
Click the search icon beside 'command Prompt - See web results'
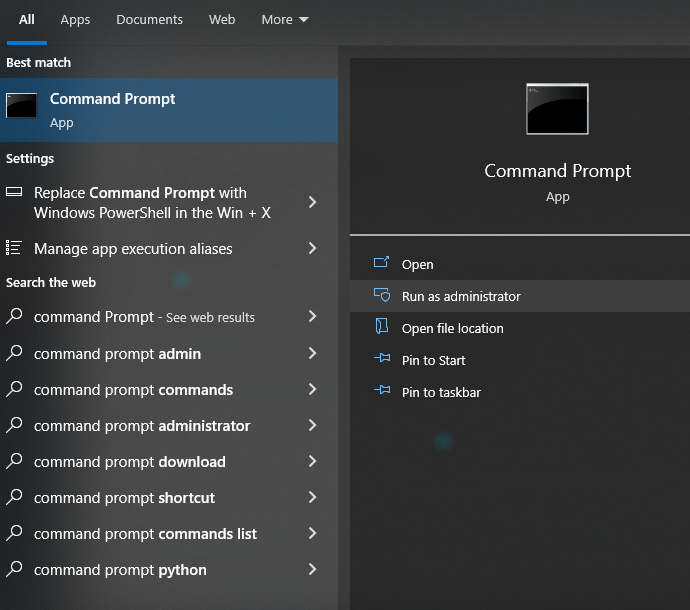[15, 316]
